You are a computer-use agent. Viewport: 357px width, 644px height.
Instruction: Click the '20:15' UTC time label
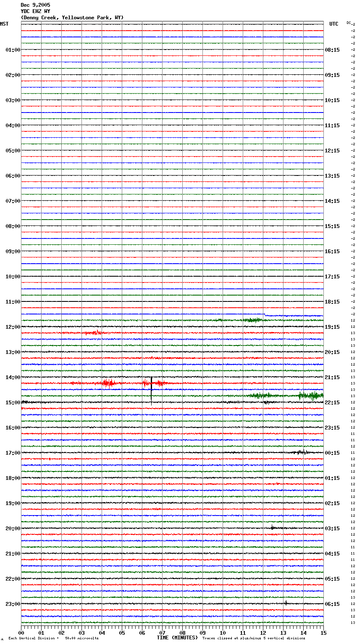tap(332, 352)
